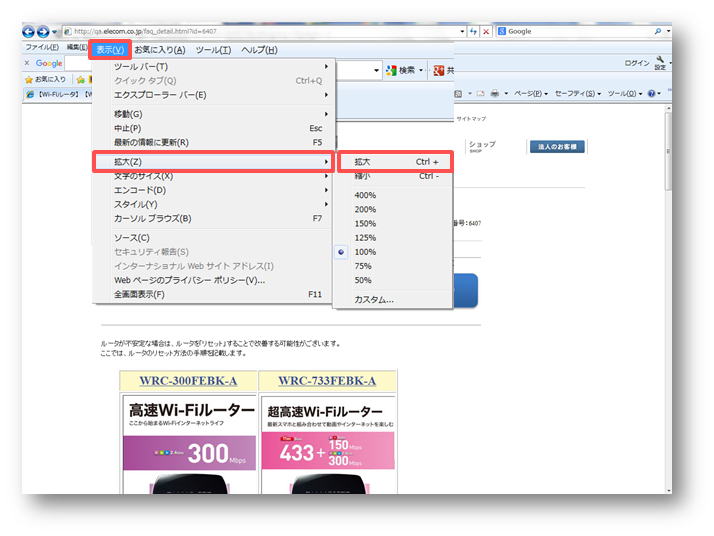Viewport: 714px width, 536px height.
Task: Click 拡大 Ctrl + in the zoom submenu
Action: [x=395, y=162]
